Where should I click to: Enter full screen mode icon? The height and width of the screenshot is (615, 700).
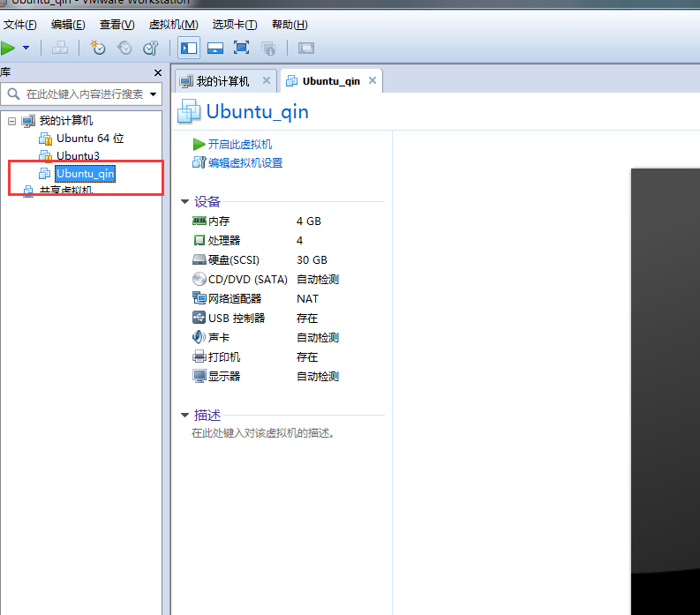point(242,48)
